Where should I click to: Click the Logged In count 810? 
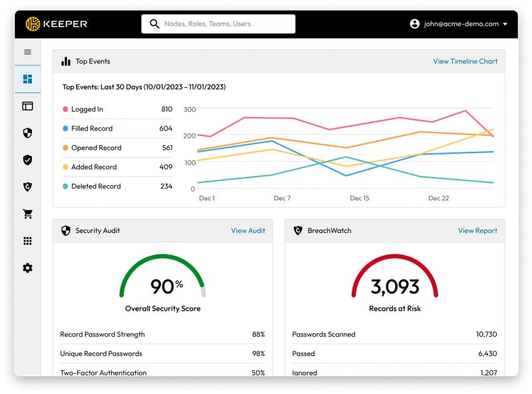point(167,109)
